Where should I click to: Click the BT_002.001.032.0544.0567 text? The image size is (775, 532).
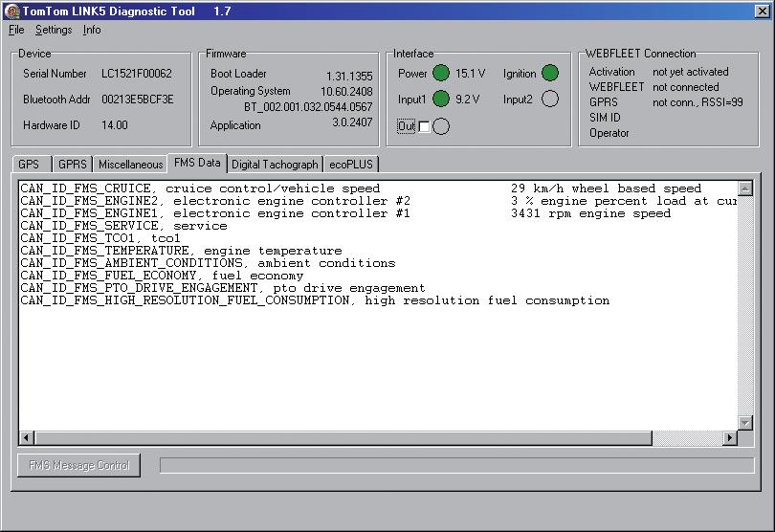308,107
